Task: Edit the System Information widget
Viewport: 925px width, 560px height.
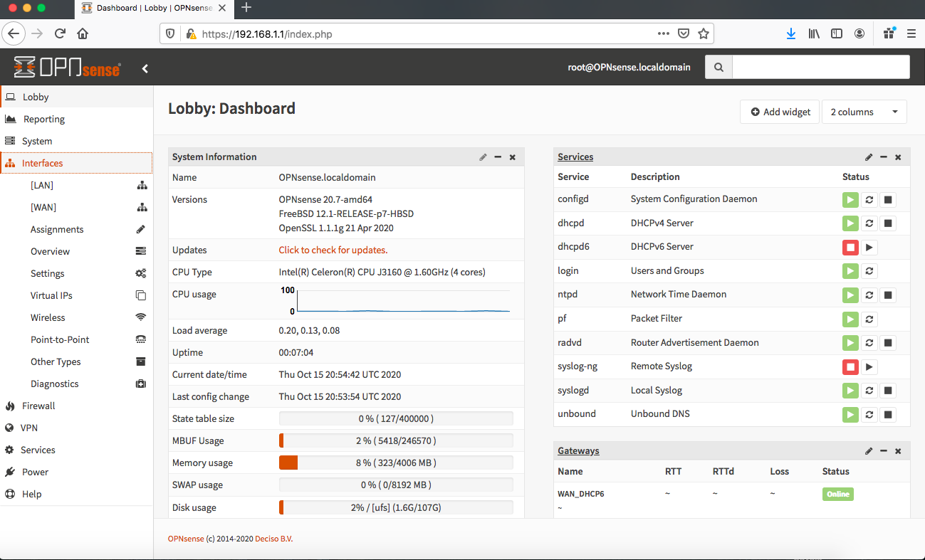Action: [484, 157]
